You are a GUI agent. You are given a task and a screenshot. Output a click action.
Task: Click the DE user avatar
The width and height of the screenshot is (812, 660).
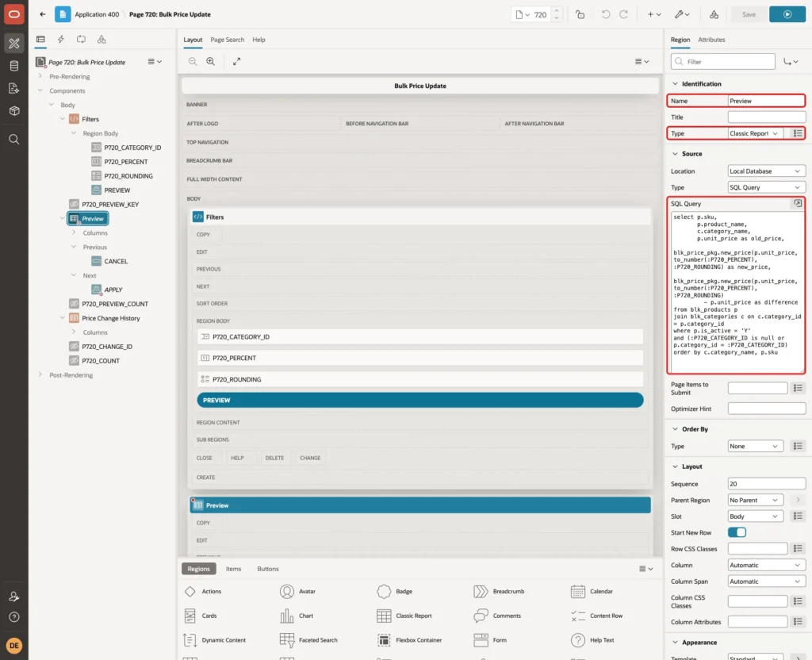tap(14, 646)
